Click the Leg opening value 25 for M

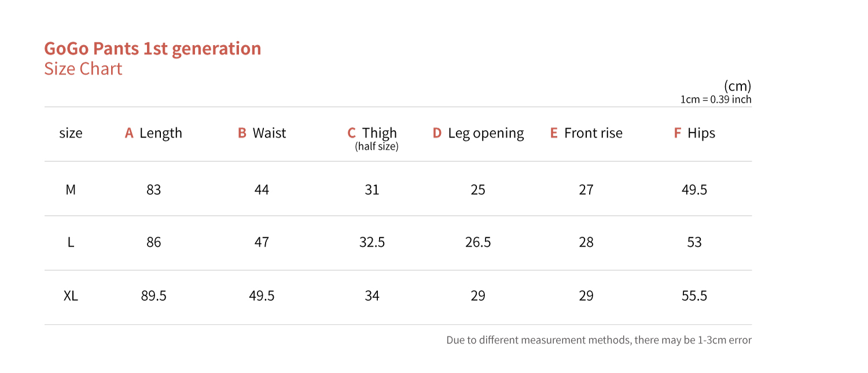pos(478,190)
